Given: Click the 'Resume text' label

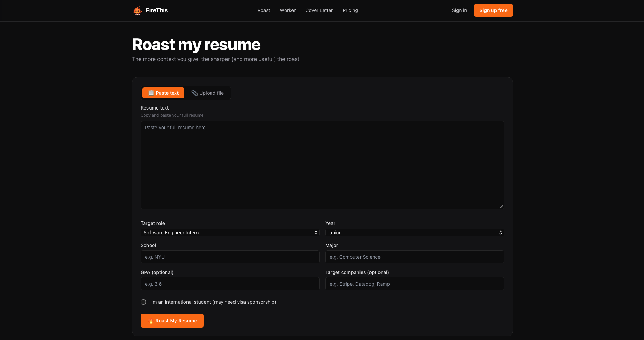Looking at the screenshot, I should pyautogui.click(x=155, y=108).
